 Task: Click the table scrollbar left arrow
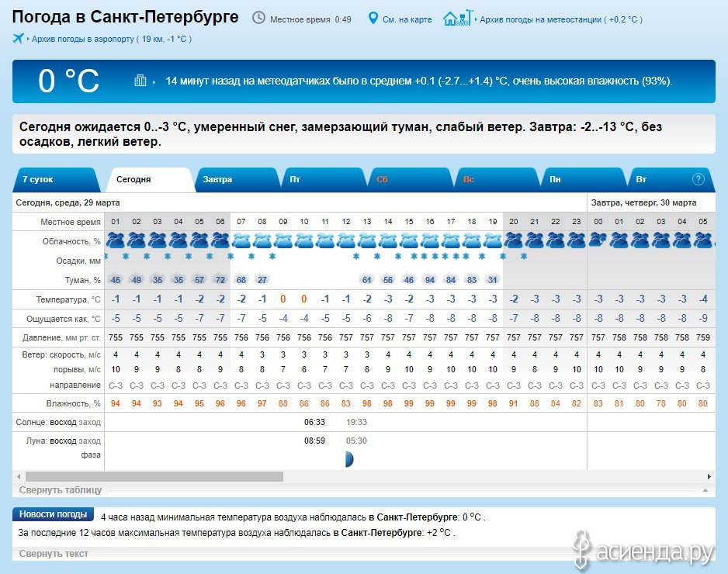pos(19,476)
